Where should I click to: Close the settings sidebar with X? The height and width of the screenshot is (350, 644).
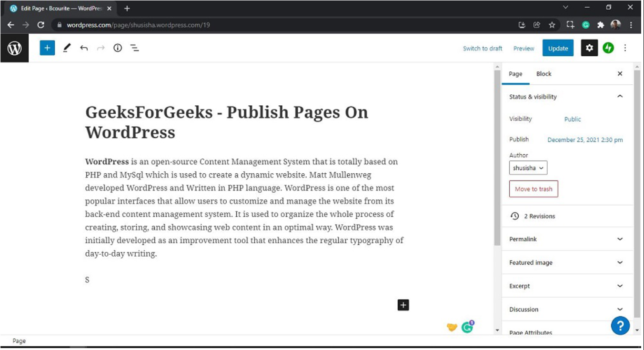pos(620,74)
